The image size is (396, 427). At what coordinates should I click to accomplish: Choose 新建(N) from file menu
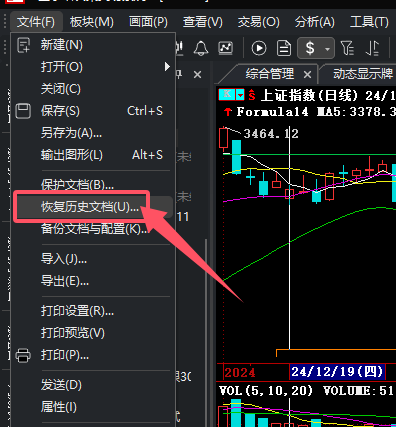(x=93, y=45)
